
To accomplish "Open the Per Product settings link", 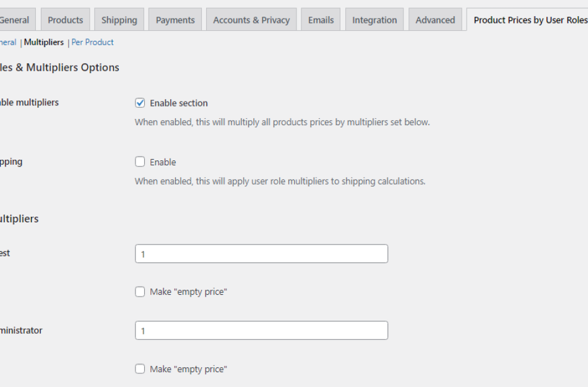I will pos(92,42).
